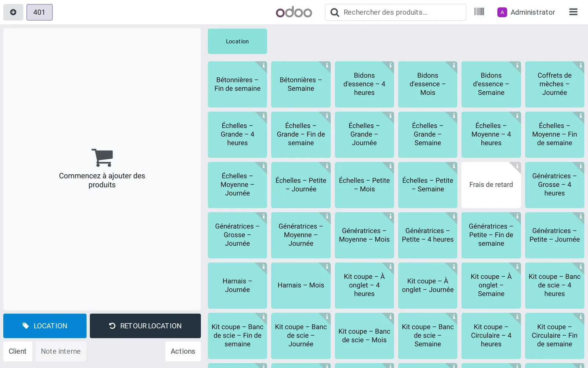This screenshot has width=588, height=368.
Task: Click the search magnifier icon
Action: (x=334, y=13)
